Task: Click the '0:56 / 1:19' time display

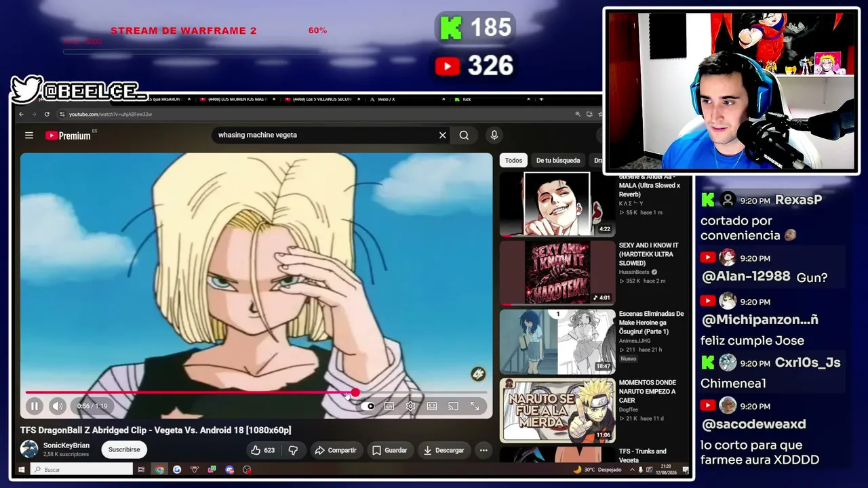Action: [x=92, y=406]
